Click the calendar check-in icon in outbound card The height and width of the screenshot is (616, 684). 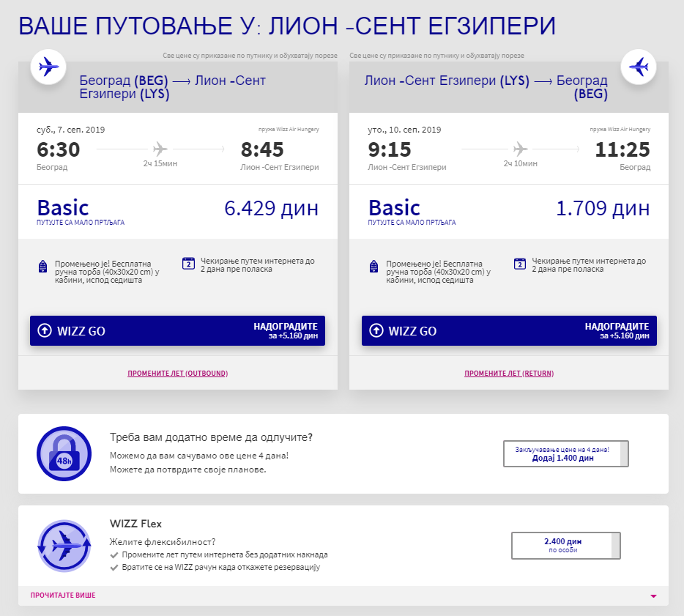[188, 264]
